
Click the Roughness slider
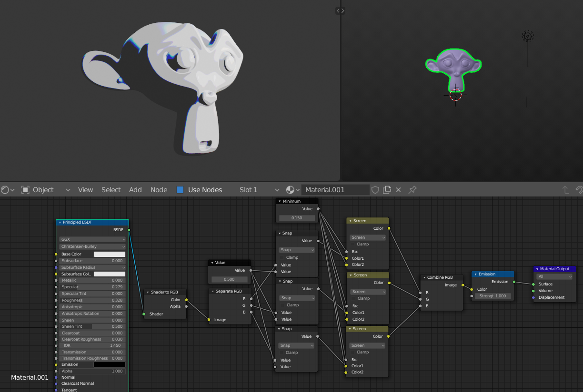point(92,300)
